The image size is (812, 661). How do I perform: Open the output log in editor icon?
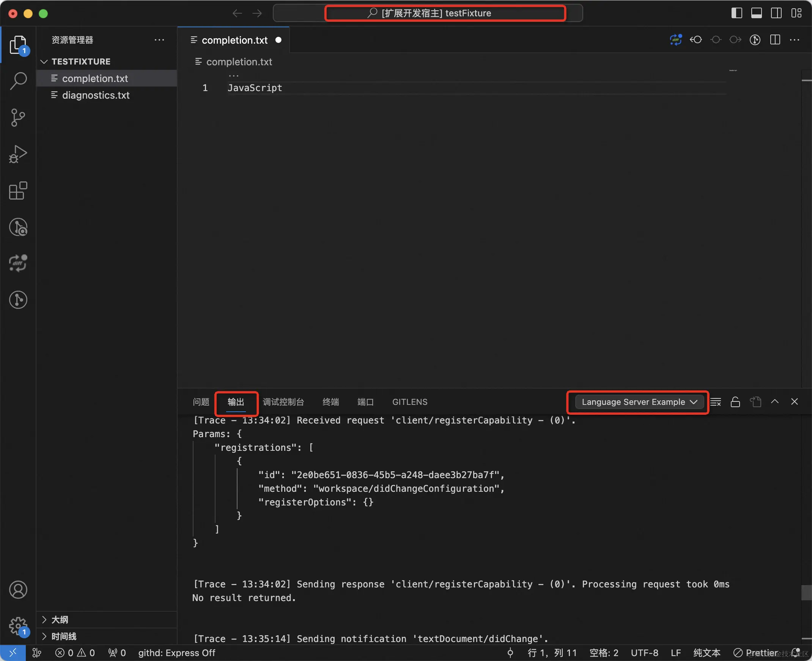tap(755, 402)
